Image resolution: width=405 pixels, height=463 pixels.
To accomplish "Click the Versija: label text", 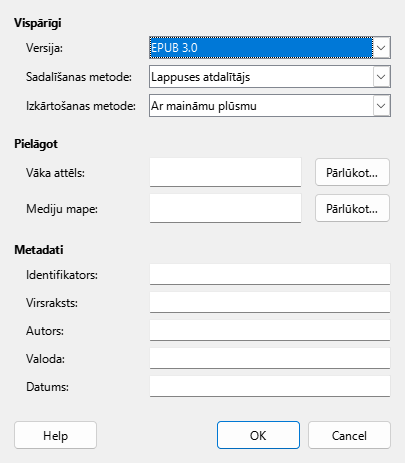I will click(x=44, y=48).
